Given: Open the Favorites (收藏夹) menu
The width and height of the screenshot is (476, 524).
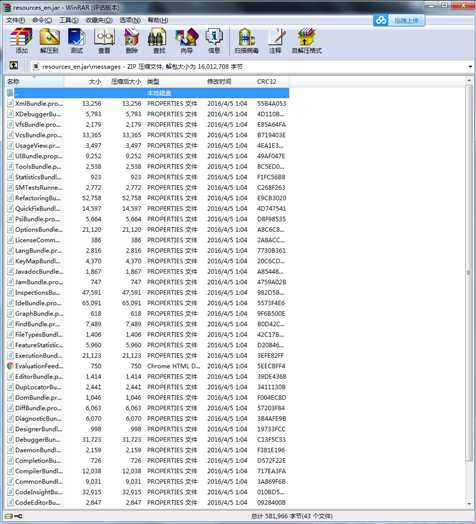Looking at the screenshot, I should 99,20.
